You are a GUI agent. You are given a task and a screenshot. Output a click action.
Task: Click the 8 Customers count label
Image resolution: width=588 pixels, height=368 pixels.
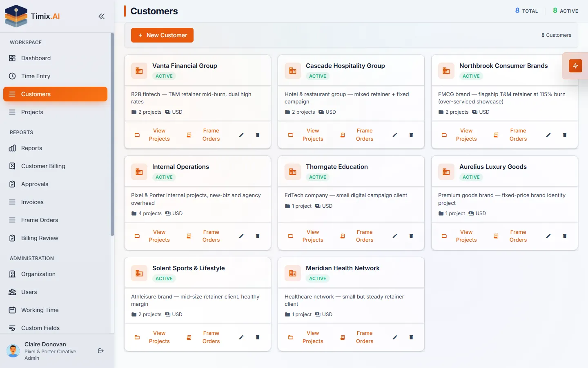pos(556,35)
